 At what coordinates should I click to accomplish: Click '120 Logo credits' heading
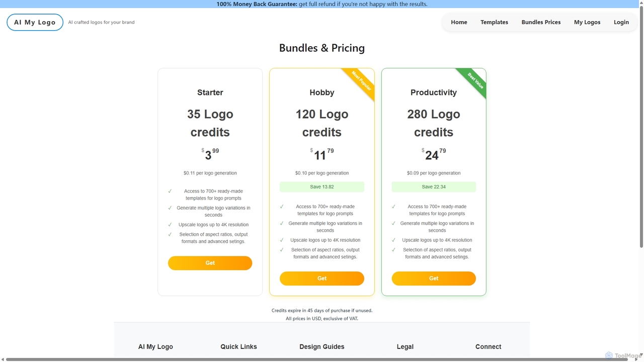322,123
